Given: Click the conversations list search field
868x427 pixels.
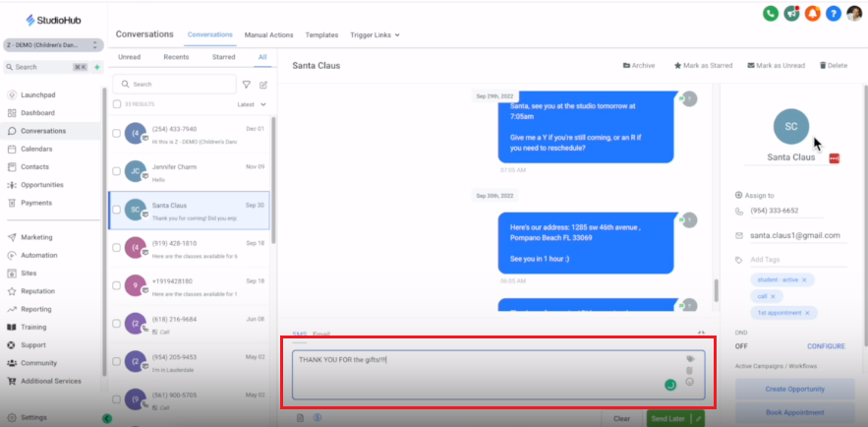Looking at the screenshot, I should [x=174, y=85].
